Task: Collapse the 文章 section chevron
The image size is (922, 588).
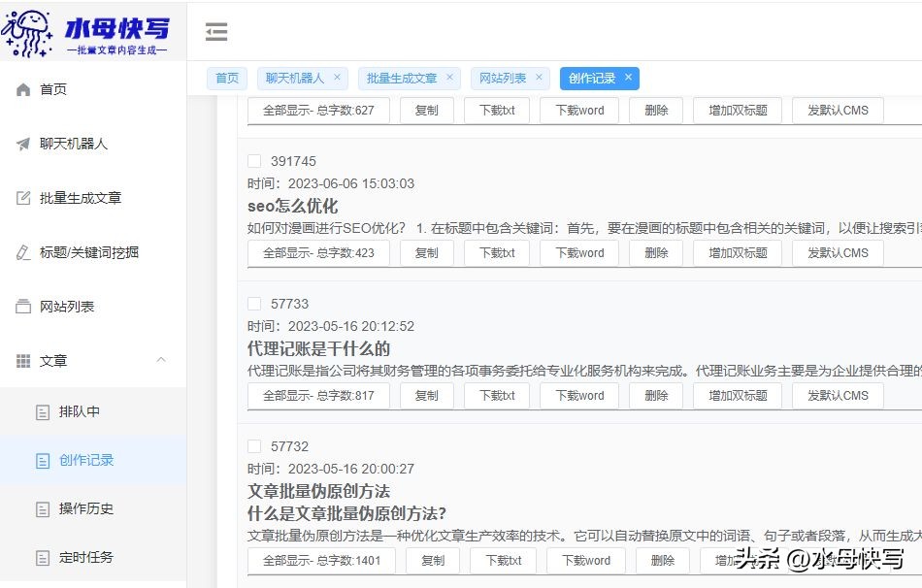Action: 161,360
